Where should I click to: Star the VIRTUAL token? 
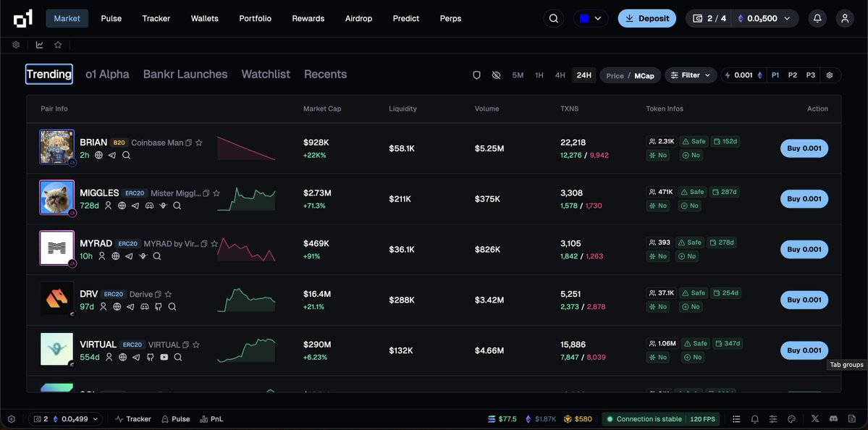click(x=196, y=345)
